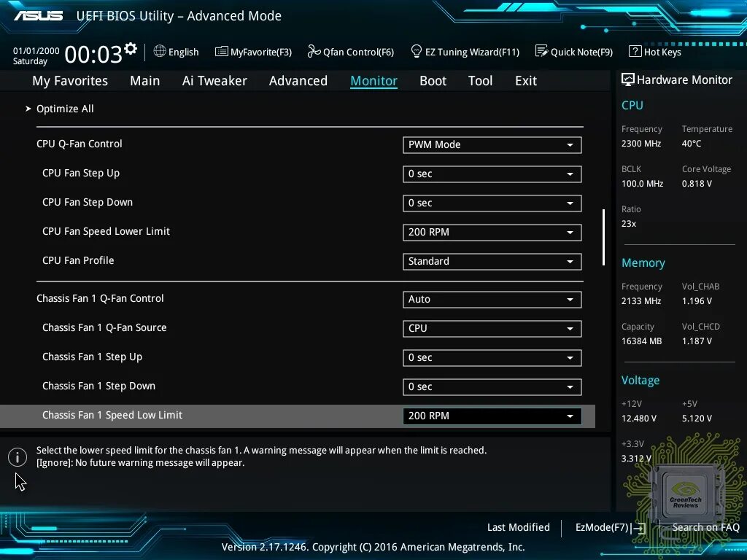Select the CPU Fan Step Down label

[88, 202]
